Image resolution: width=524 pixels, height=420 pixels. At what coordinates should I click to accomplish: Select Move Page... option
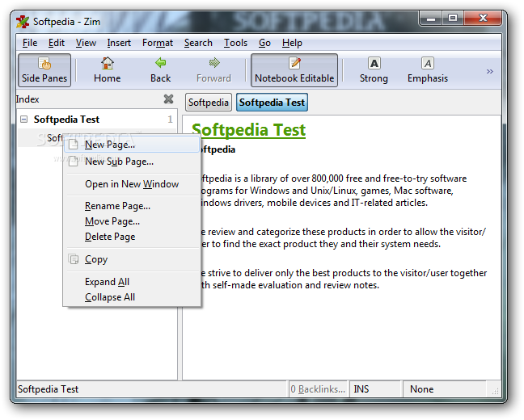[133, 221]
